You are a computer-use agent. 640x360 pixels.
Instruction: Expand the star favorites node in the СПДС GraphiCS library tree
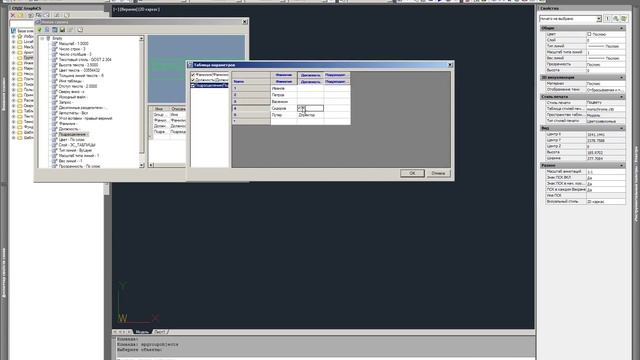(13, 36)
